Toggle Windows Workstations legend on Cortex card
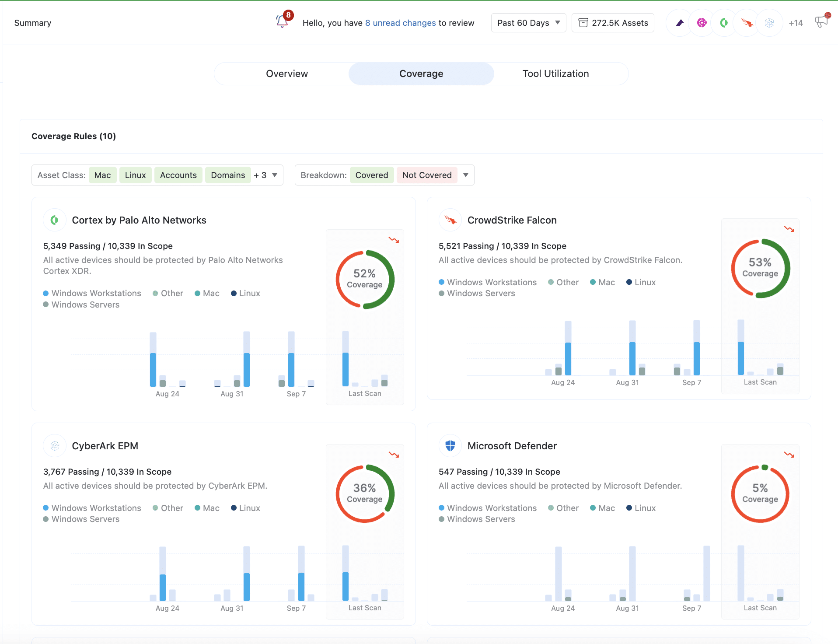 pos(92,293)
